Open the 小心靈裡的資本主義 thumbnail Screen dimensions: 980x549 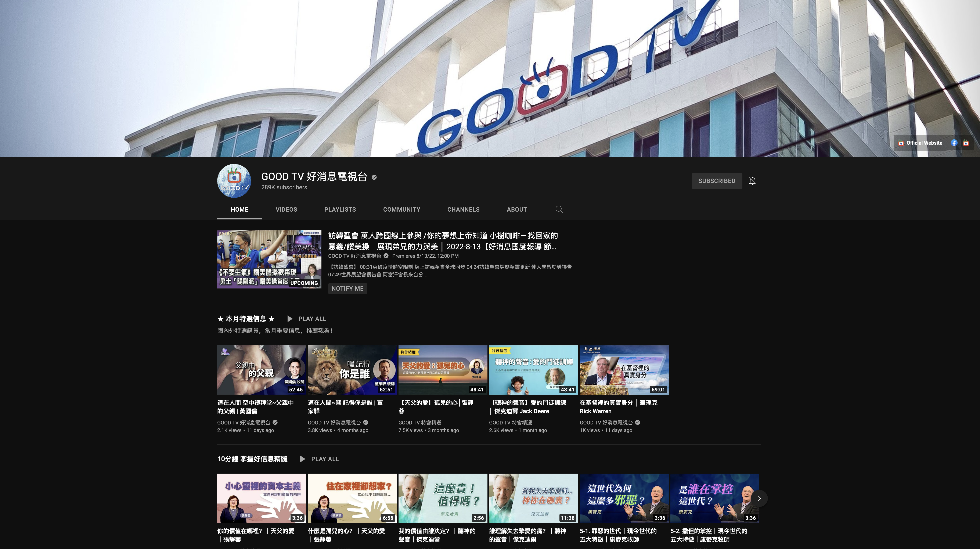click(261, 498)
